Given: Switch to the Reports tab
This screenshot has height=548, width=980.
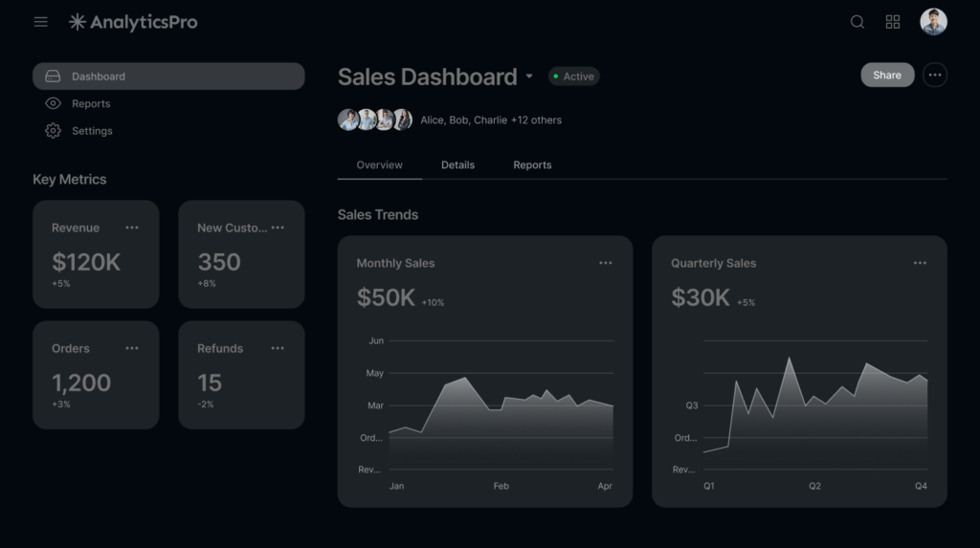Looking at the screenshot, I should (532, 164).
